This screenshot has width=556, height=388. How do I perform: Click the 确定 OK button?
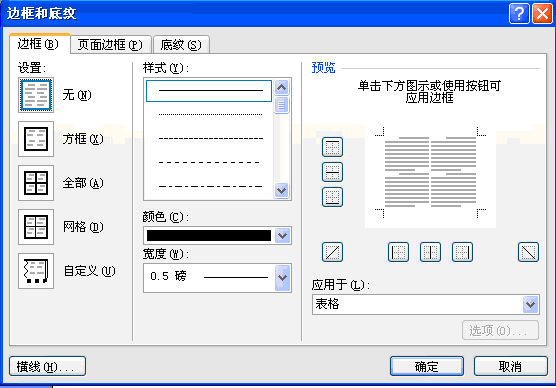pyautogui.click(x=427, y=366)
